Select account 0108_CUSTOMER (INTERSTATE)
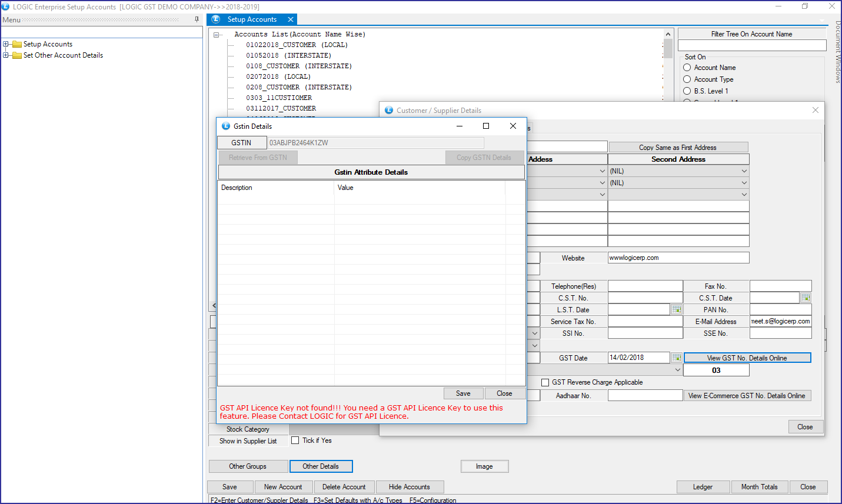 coord(299,66)
